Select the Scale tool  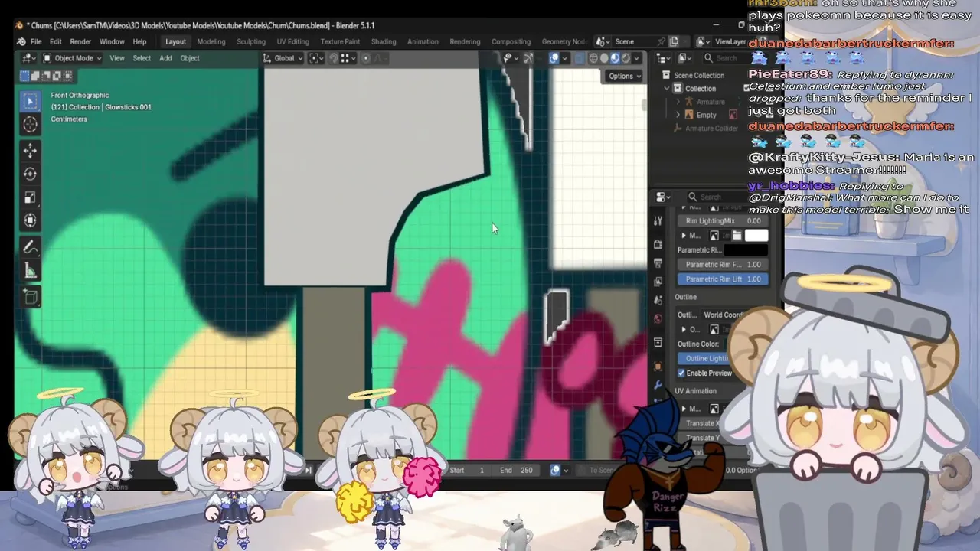pyautogui.click(x=30, y=197)
